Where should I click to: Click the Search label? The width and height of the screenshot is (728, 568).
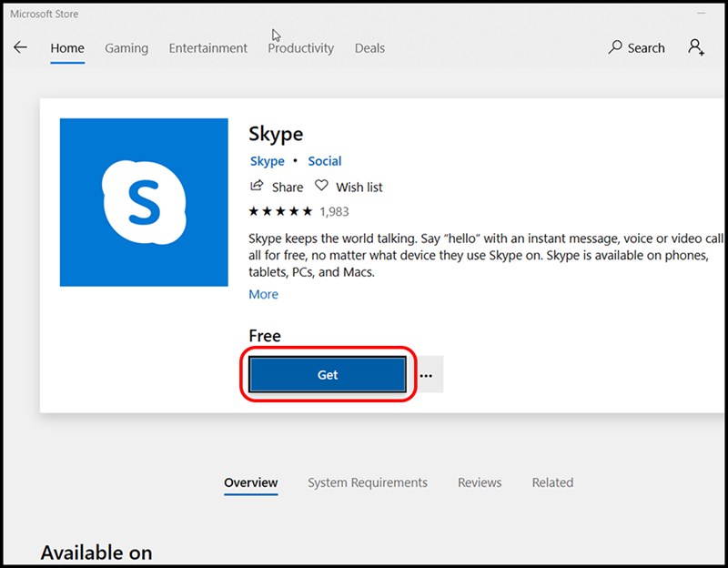pos(646,48)
